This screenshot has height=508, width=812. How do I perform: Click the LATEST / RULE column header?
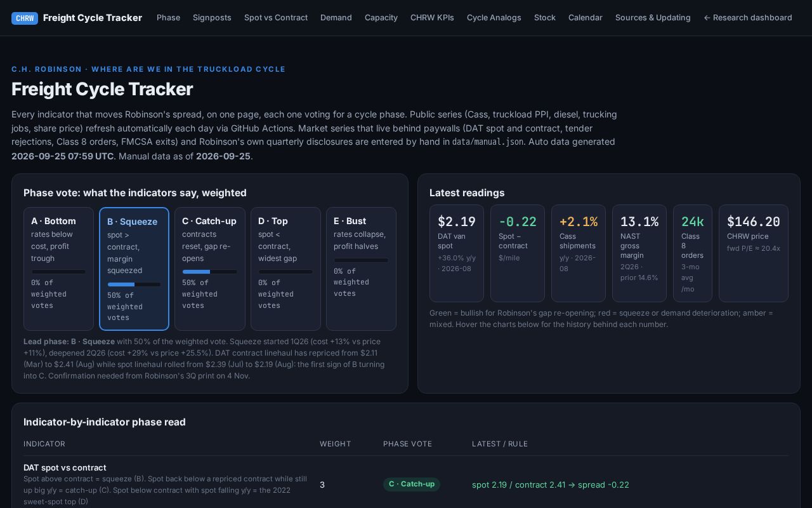tap(500, 444)
